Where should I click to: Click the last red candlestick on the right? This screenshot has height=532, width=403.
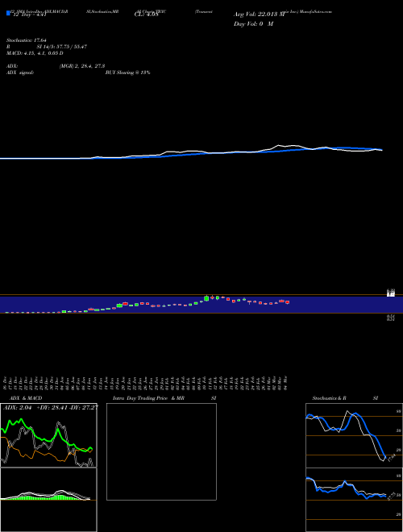tap(287, 302)
